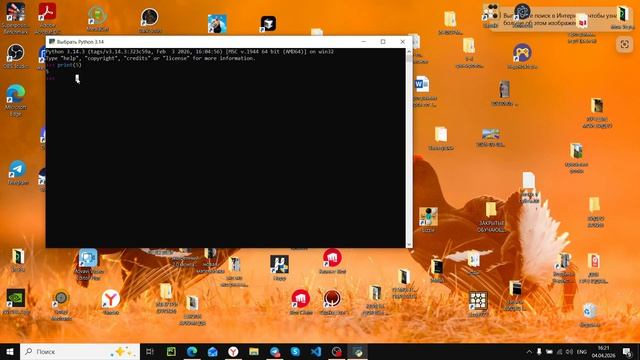Open the Adobe Acrobat desktop shortcut
Screen dimensions: 640x360
(47, 18)
